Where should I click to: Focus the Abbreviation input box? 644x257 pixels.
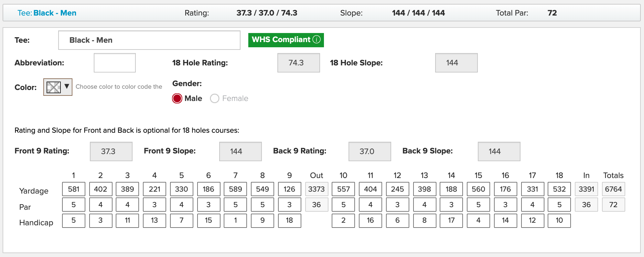point(115,63)
